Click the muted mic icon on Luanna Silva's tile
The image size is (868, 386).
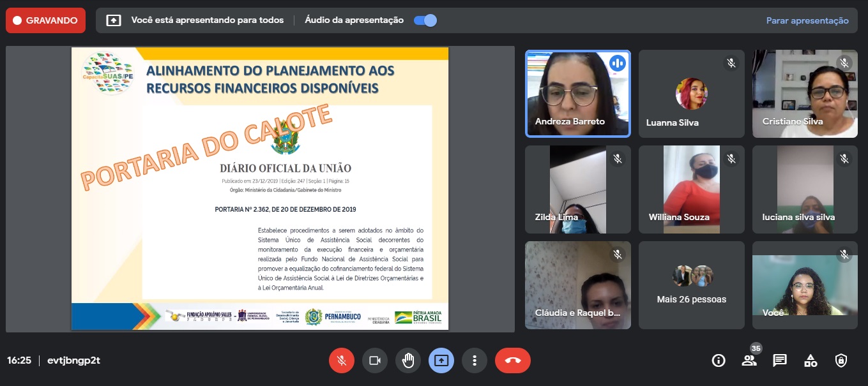[x=731, y=63]
